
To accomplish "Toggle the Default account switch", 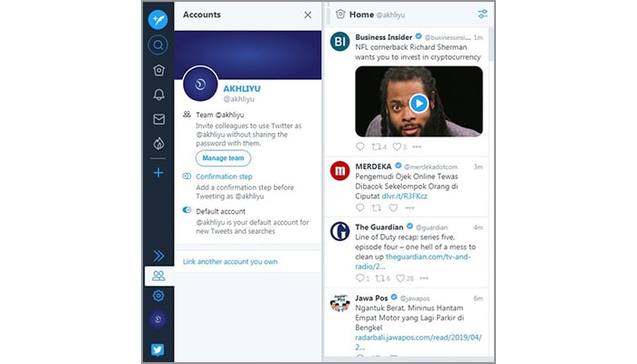I will click(187, 210).
